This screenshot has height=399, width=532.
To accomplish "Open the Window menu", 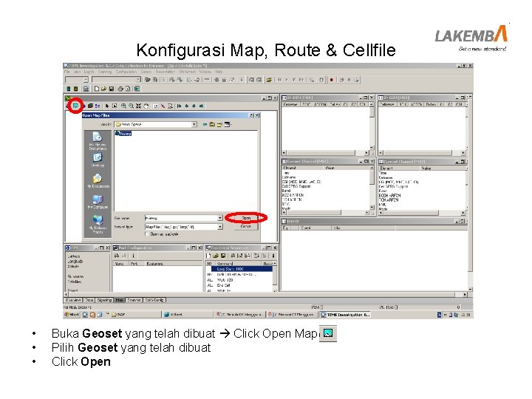I will [205, 72].
